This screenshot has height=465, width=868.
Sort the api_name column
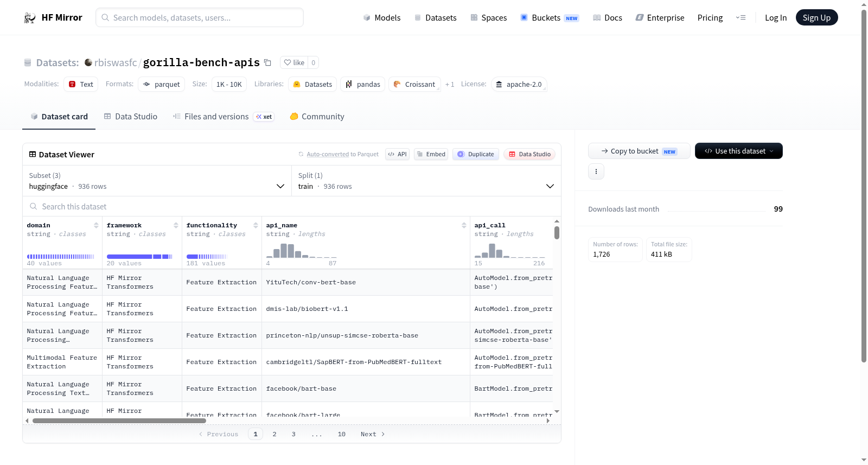(464, 225)
